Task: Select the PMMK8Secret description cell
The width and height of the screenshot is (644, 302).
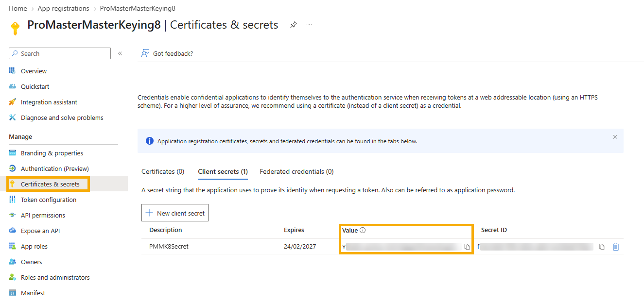Action: [169, 246]
